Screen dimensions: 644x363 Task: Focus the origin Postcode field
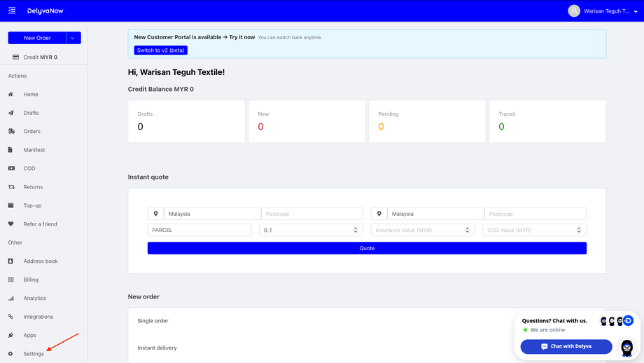coord(312,214)
